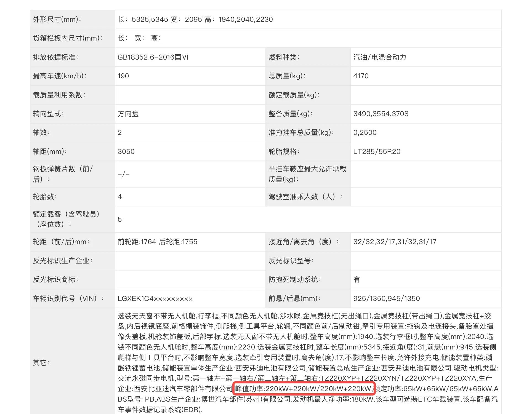Select angle values 32/32,32/17,31/32,31/17
The image size is (532, 414).
coord(395,242)
